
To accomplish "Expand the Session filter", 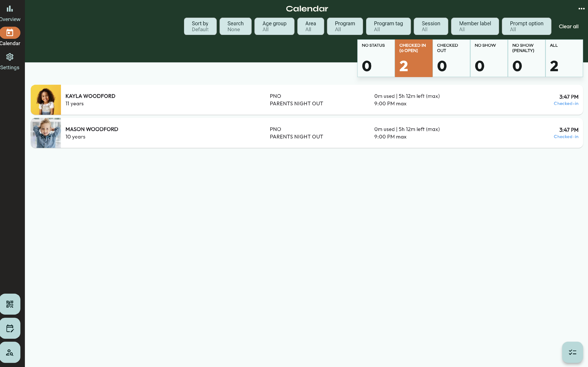I will [431, 26].
